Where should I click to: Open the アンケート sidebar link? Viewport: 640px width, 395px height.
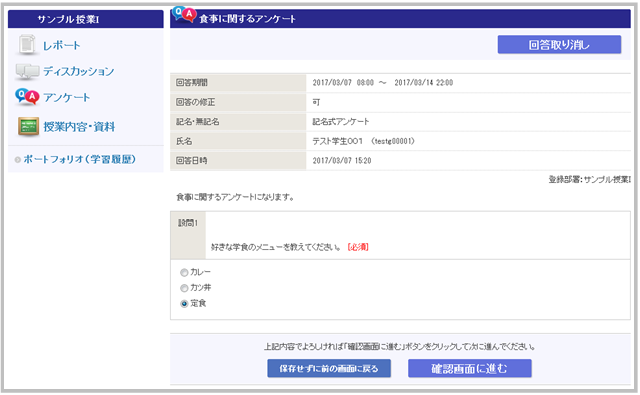67,98
